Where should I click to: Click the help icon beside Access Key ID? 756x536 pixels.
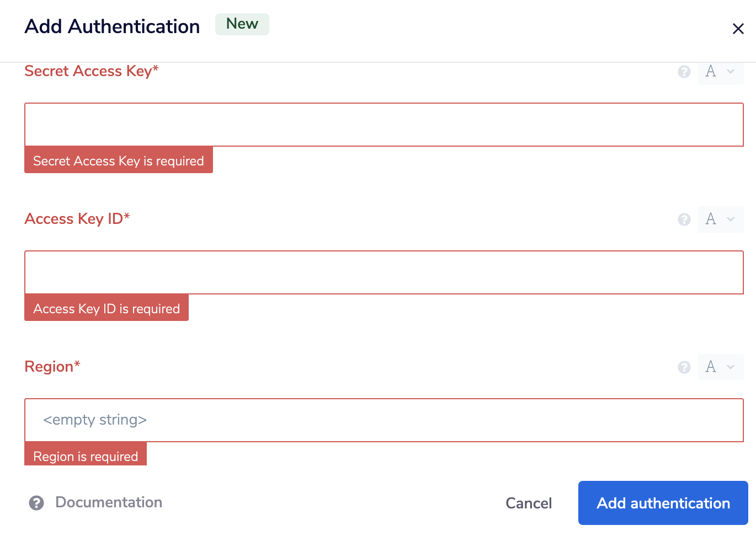point(684,219)
